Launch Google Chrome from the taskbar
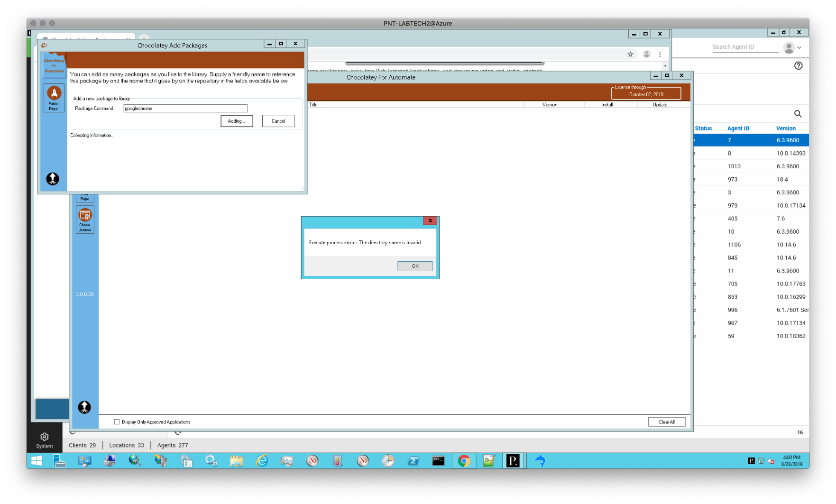 coord(463,460)
